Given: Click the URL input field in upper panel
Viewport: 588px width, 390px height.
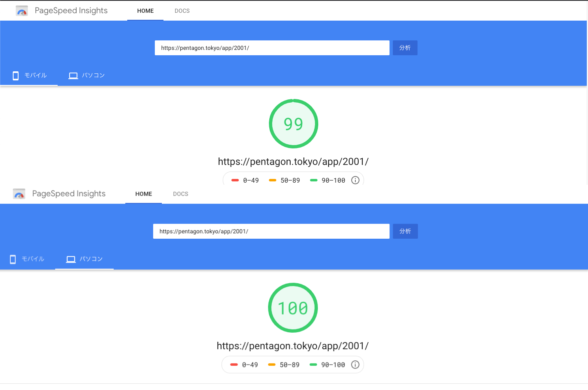Looking at the screenshot, I should pyautogui.click(x=272, y=48).
